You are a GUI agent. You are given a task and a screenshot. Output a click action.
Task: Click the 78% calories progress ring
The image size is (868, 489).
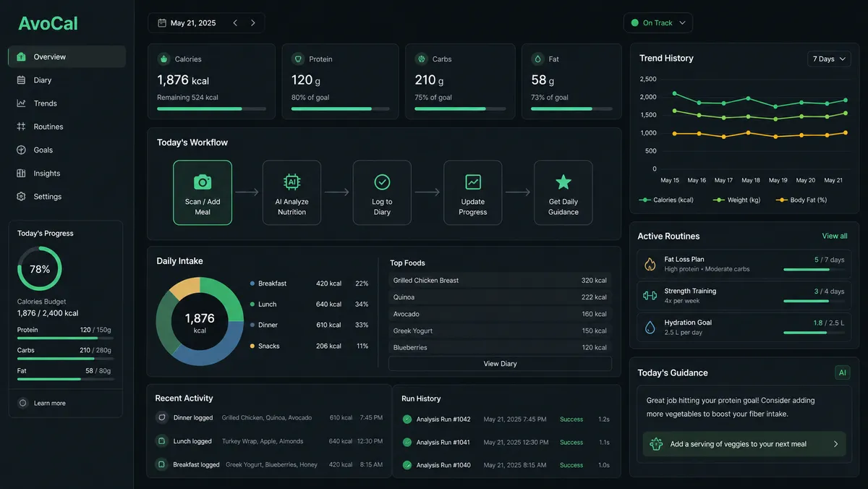(x=40, y=268)
